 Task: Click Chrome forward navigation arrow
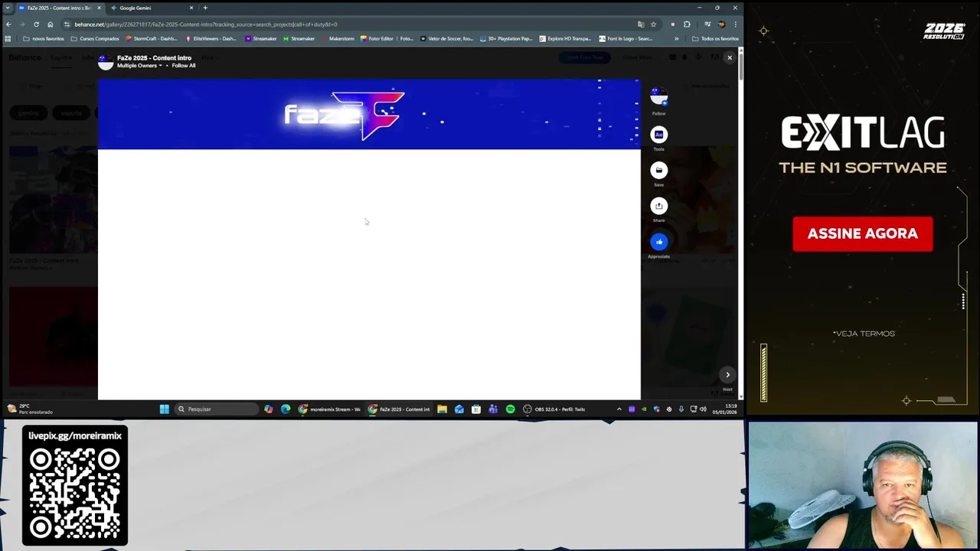[x=22, y=24]
